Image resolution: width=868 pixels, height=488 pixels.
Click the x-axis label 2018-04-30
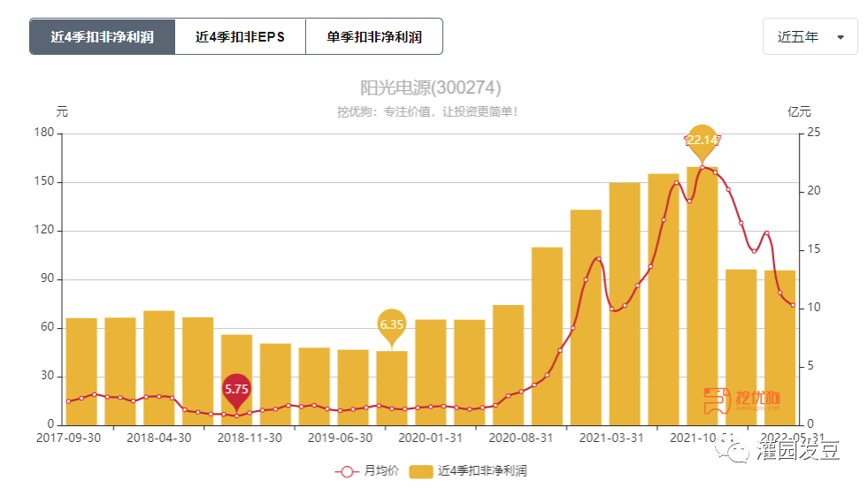coord(159,438)
